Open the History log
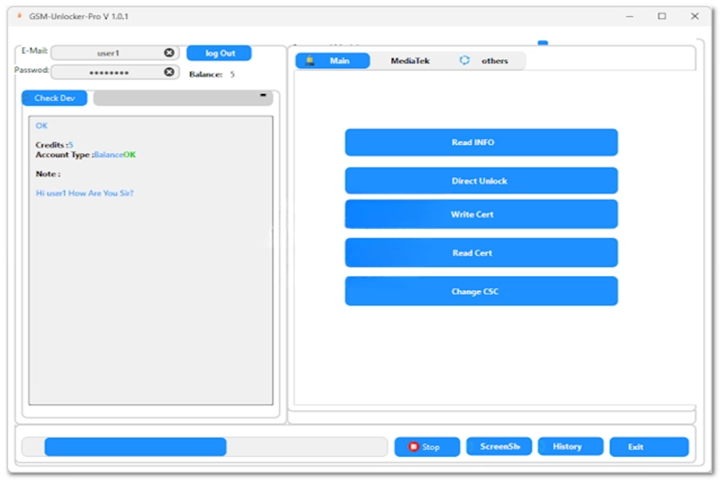This screenshot has width=720, height=480. (570, 447)
